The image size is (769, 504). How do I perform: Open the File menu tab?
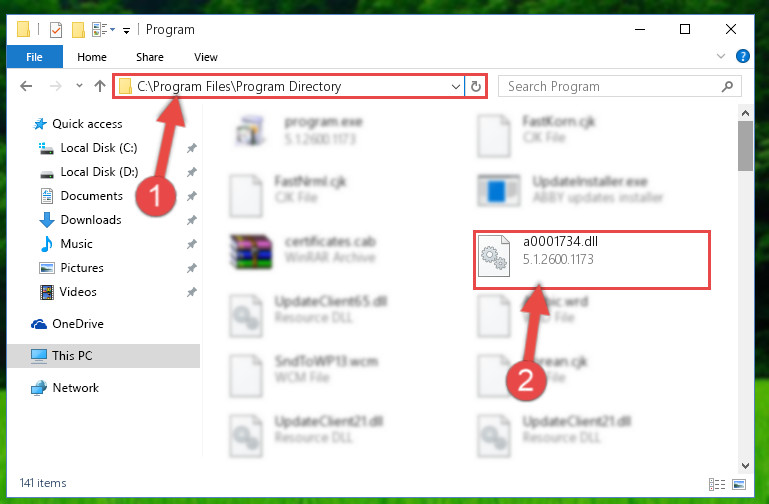click(34, 57)
